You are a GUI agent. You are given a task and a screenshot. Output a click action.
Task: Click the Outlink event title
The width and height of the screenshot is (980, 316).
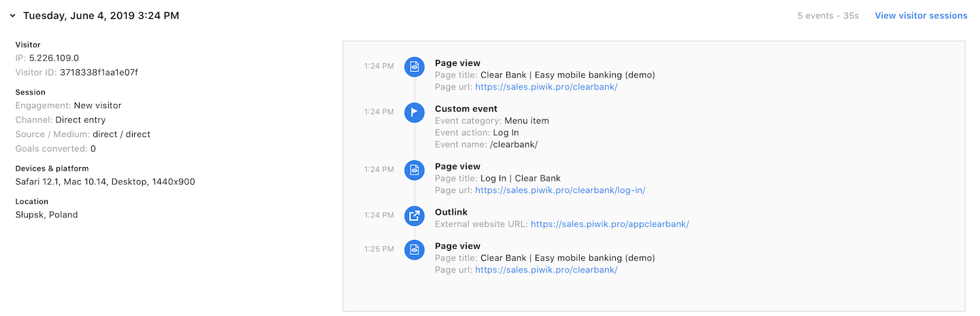(451, 212)
